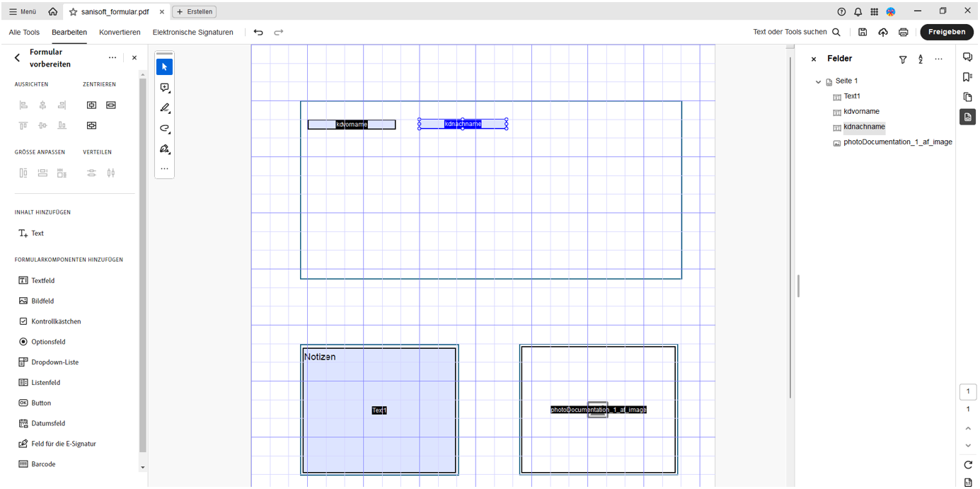Click the add comment tool icon
This screenshot has width=980, height=489.
pyautogui.click(x=164, y=88)
